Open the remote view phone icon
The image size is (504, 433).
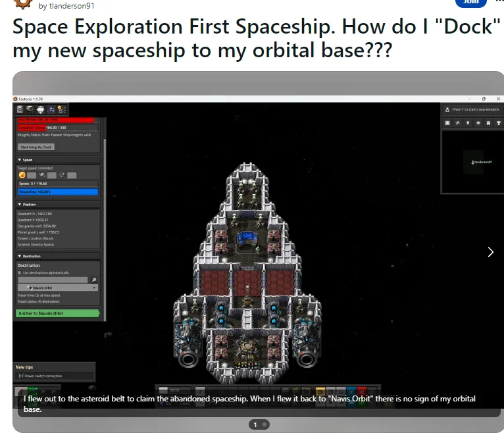(20, 110)
